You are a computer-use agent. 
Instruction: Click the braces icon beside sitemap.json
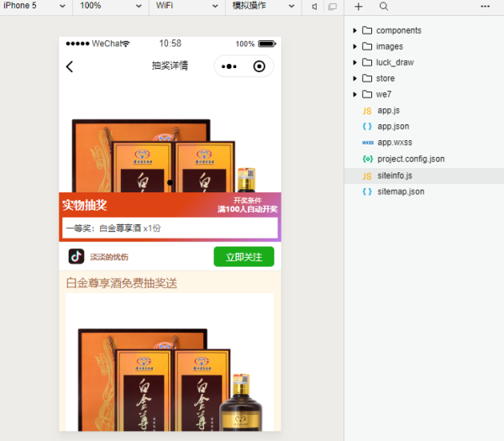(367, 192)
